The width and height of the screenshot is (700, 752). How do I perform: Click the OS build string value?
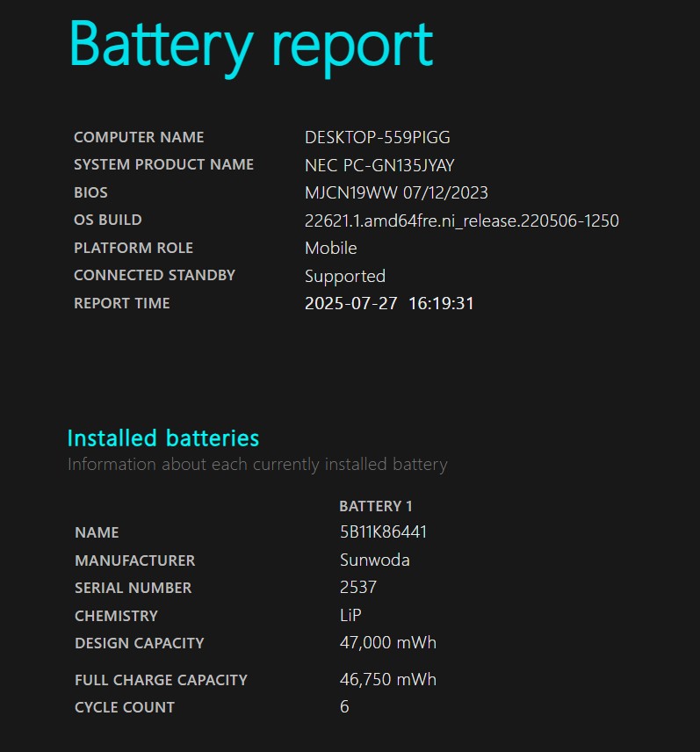462,221
